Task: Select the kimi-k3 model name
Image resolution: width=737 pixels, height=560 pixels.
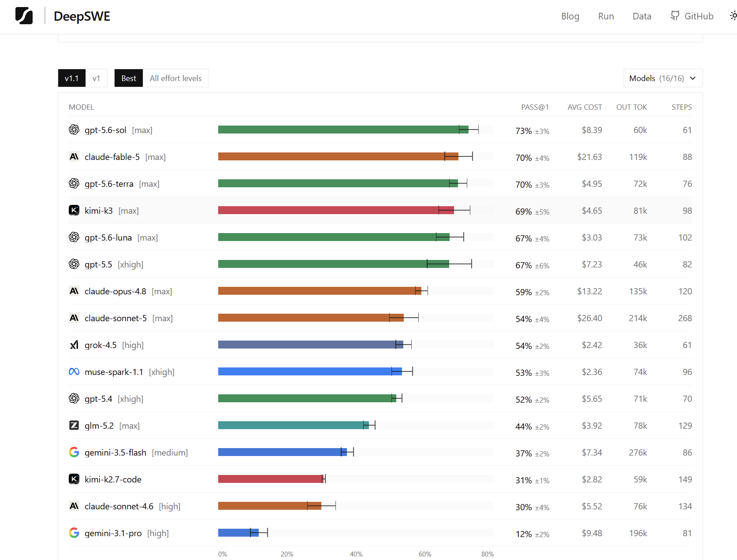Action: pos(99,211)
